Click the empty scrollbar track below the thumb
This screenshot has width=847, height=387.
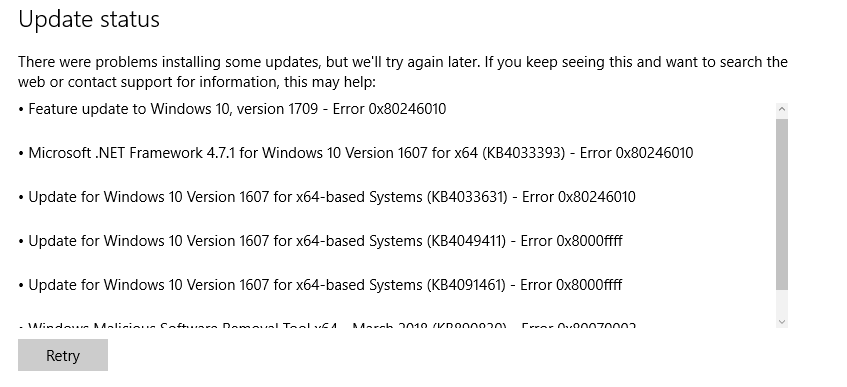point(782,302)
